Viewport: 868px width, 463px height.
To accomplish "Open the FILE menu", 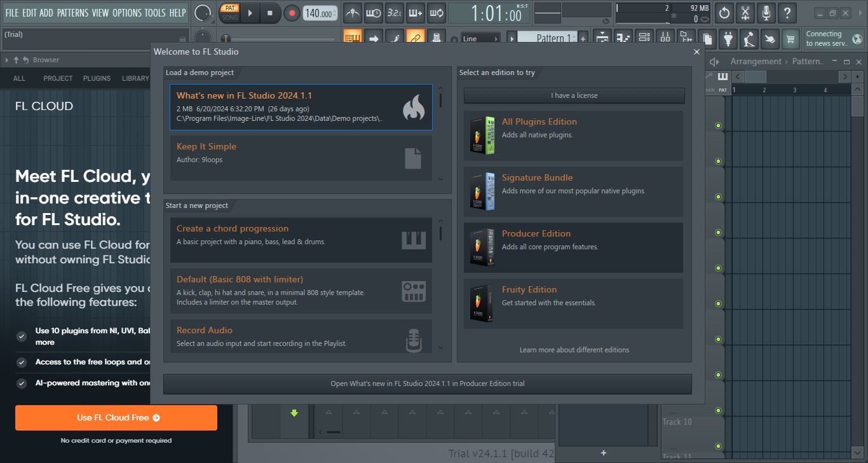I will pyautogui.click(x=11, y=13).
